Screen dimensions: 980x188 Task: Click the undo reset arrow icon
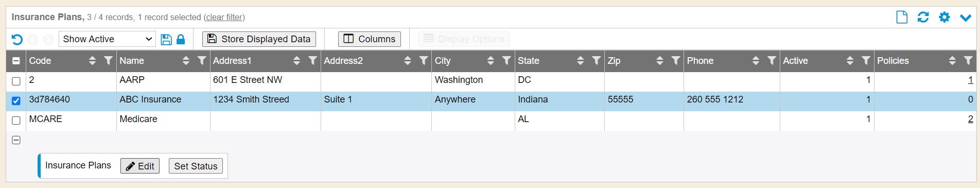(x=17, y=40)
